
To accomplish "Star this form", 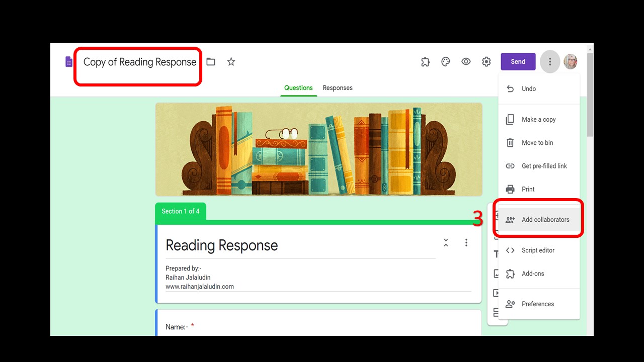I will coord(231,62).
